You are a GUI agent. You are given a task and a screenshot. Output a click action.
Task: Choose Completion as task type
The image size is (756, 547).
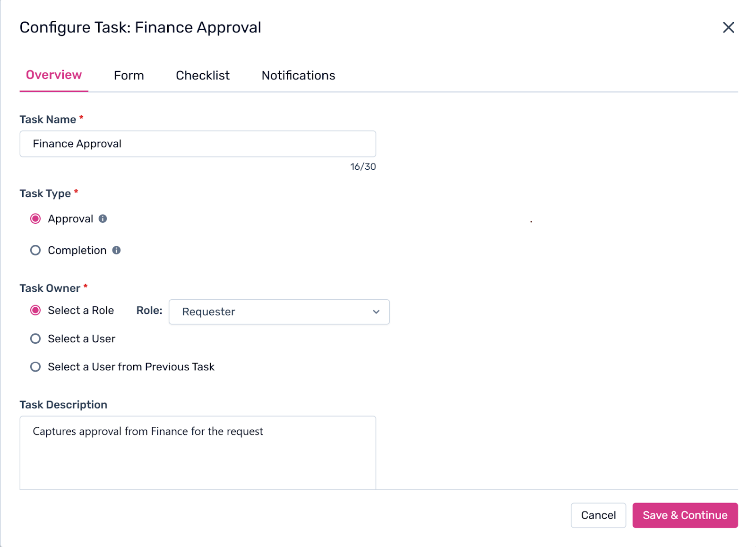35,250
